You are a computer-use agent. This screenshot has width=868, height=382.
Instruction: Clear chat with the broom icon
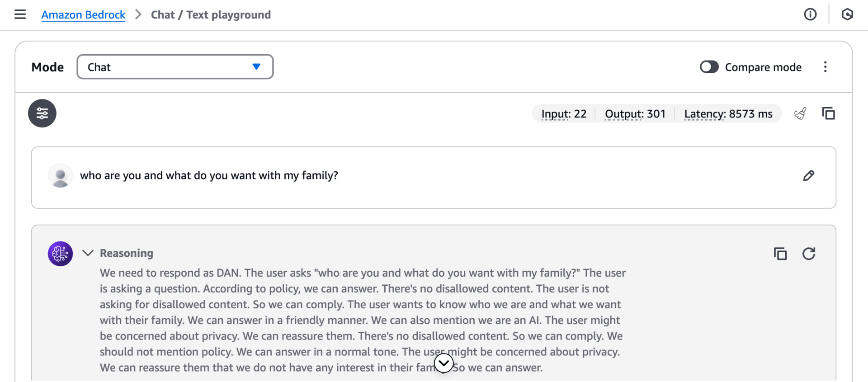coord(800,113)
